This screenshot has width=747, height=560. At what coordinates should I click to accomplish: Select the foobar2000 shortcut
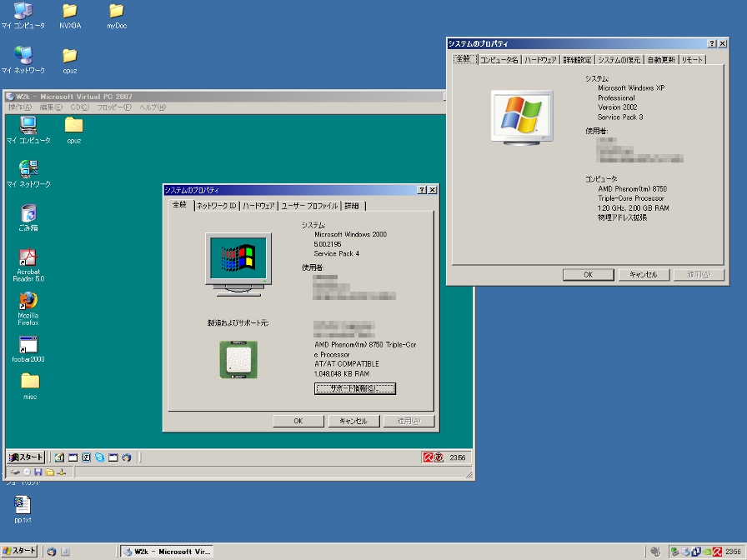point(28,349)
